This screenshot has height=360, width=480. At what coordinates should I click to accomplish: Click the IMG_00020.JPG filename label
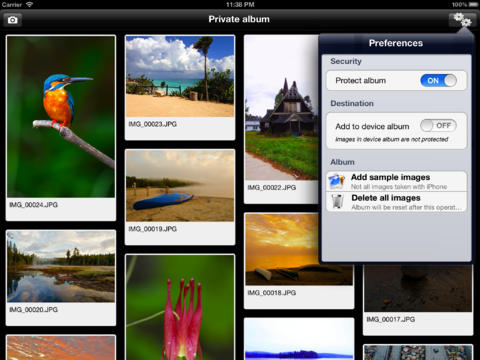coord(34,310)
